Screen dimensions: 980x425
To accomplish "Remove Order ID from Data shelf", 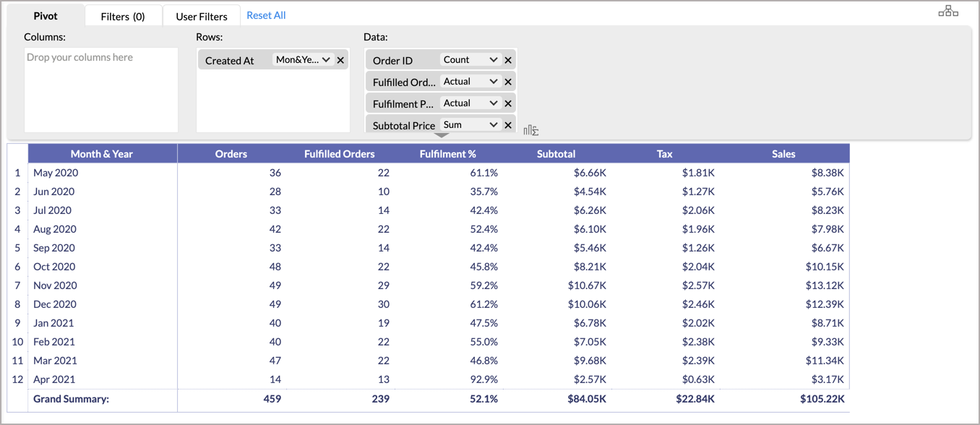I will coord(508,60).
